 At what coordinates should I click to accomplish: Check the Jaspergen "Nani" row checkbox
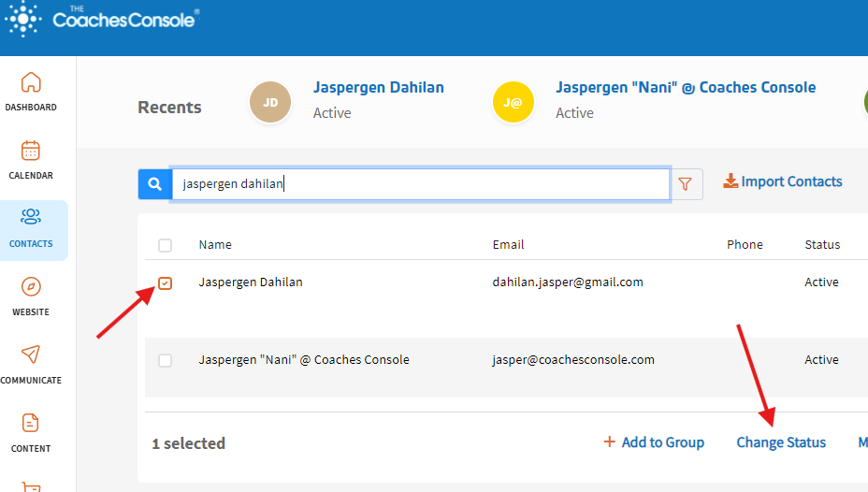coord(166,360)
